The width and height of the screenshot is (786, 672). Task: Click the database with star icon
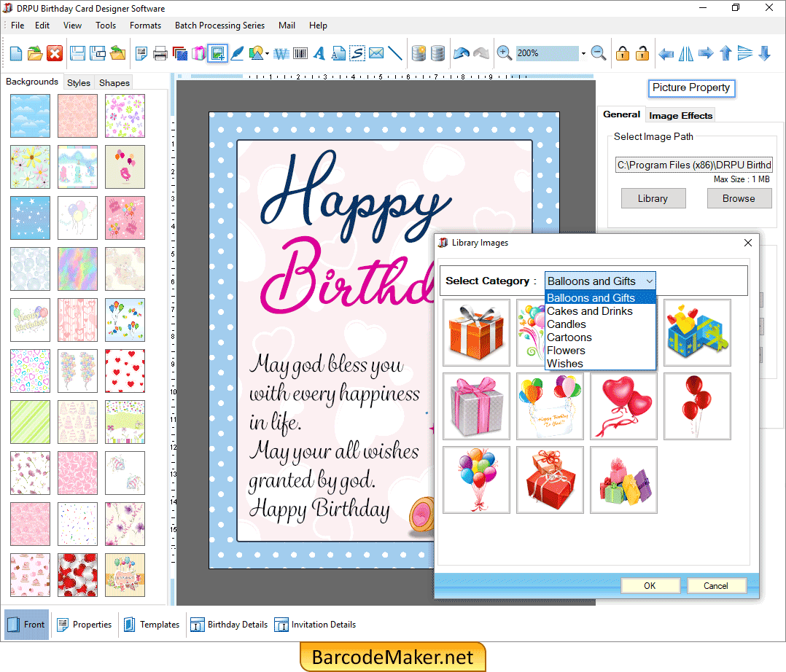419,53
